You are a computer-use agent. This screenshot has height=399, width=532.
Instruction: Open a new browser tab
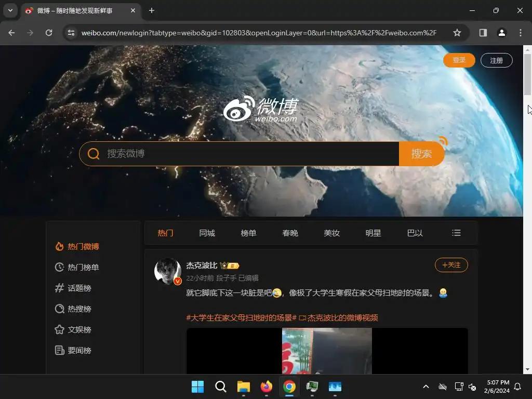(152, 10)
